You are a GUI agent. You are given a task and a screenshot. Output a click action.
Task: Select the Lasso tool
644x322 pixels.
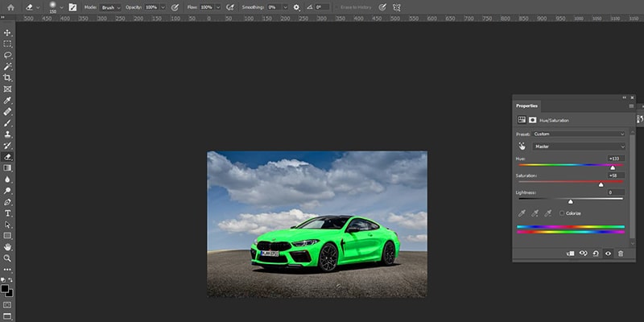(x=7, y=55)
